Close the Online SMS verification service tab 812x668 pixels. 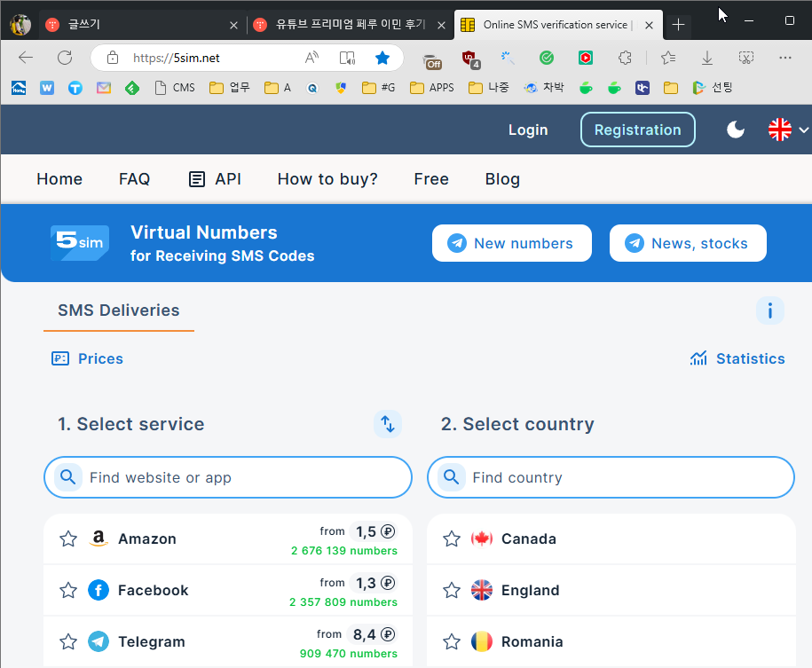point(649,25)
